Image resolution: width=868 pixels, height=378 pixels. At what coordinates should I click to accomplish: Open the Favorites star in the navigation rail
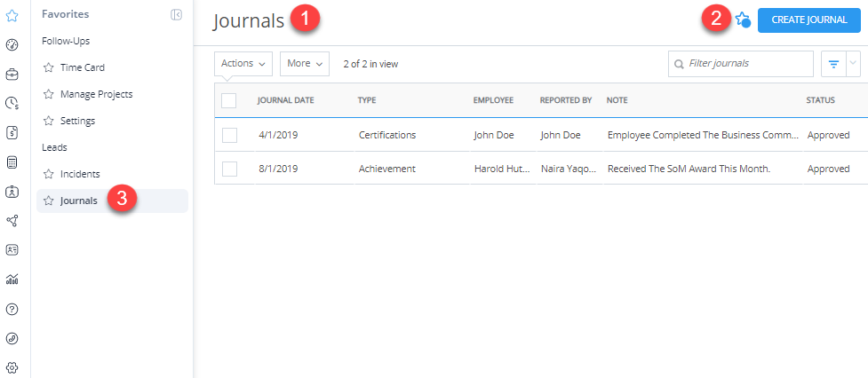(x=12, y=15)
